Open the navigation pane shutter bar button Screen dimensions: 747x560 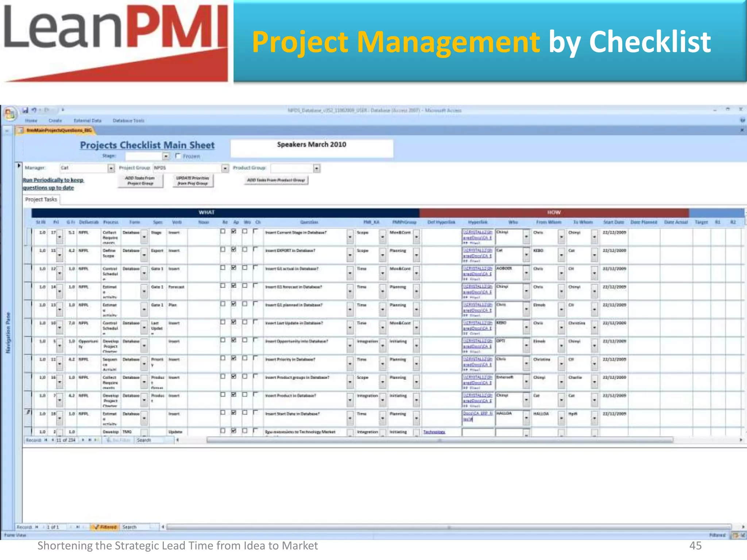(x=7, y=130)
